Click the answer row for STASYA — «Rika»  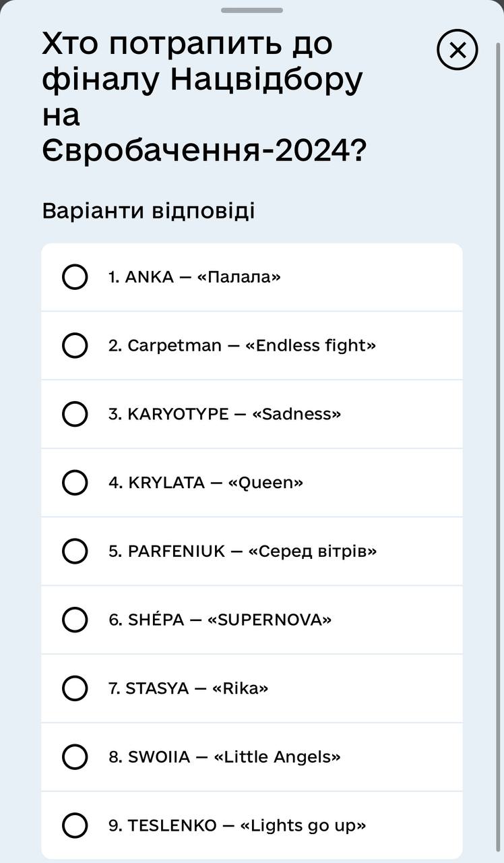click(252, 688)
